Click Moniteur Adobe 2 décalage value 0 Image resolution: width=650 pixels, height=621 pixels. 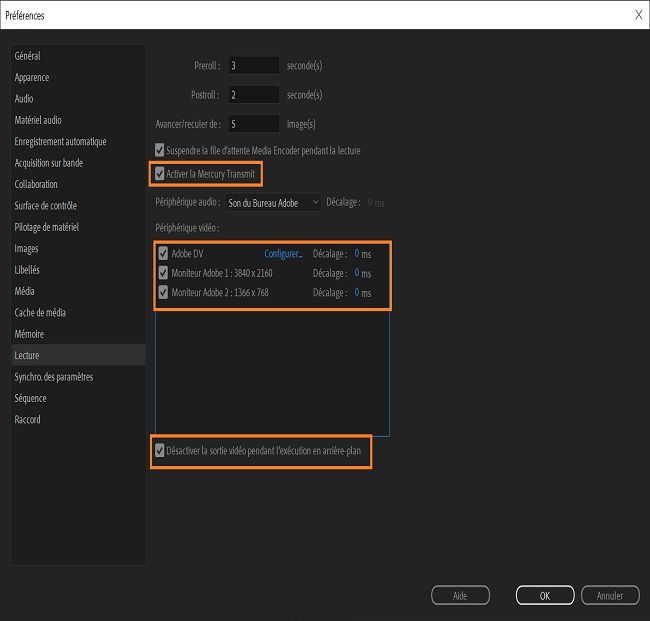357,292
